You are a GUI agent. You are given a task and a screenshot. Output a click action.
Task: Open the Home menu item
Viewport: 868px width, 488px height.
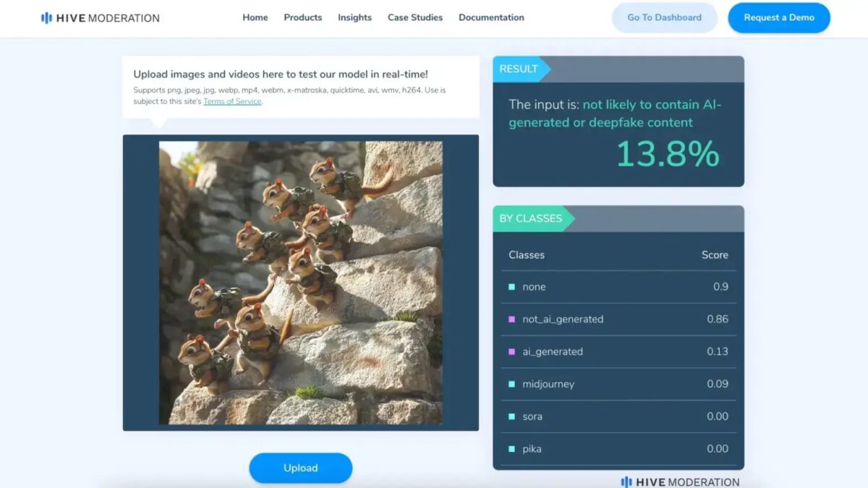[x=255, y=17]
